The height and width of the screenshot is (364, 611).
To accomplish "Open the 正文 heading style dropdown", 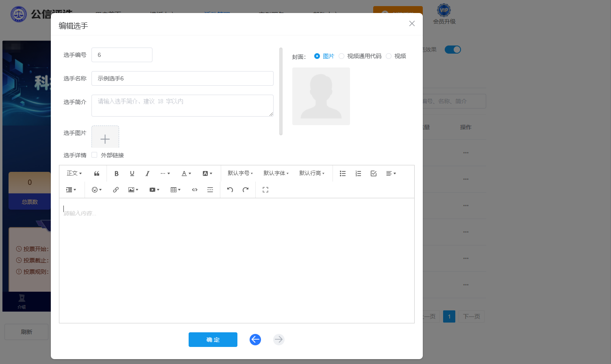I will tap(74, 173).
